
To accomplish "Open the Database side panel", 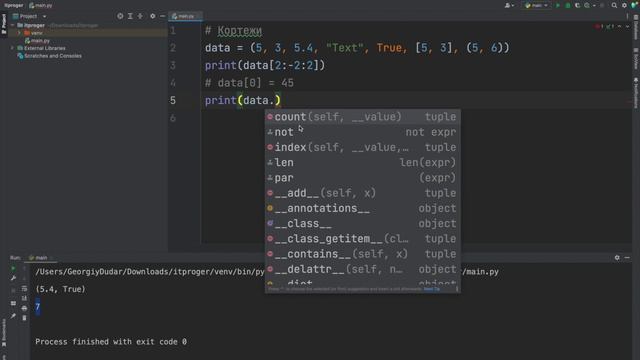I will (636, 27).
